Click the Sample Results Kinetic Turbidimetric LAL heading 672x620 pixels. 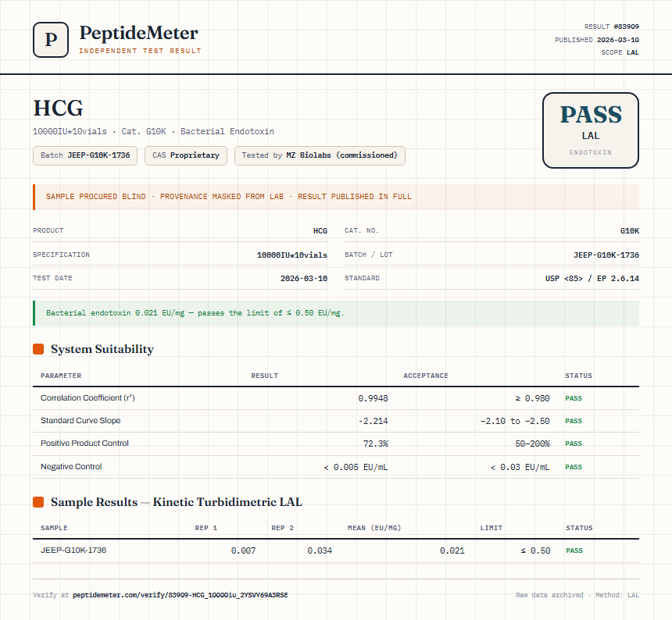click(x=177, y=502)
